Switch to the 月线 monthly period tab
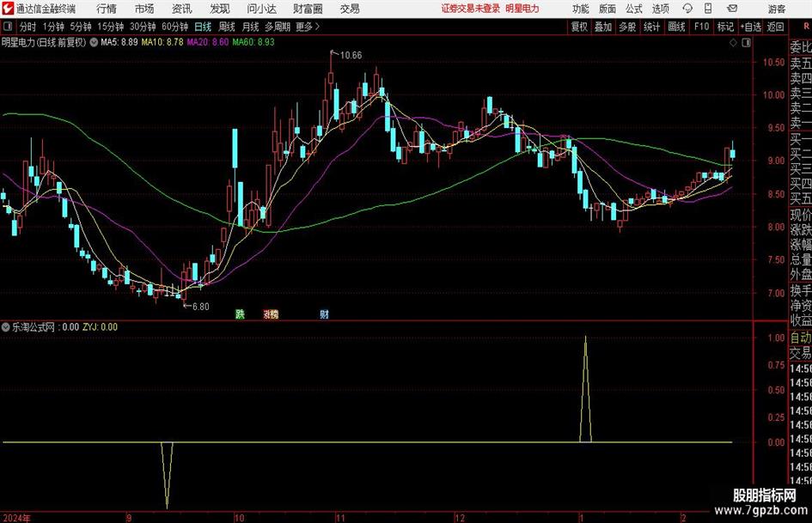 [250, 27]
